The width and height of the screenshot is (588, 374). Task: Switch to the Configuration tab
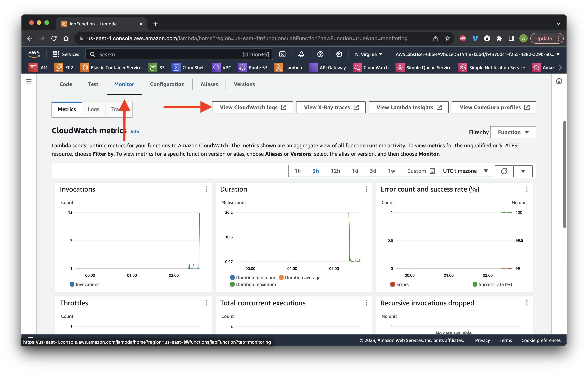point(167,84)
